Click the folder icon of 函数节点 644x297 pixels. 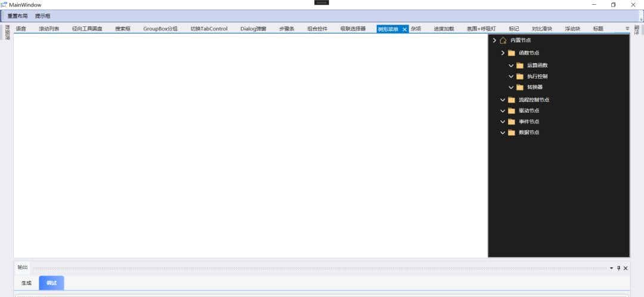pos(512,53)
